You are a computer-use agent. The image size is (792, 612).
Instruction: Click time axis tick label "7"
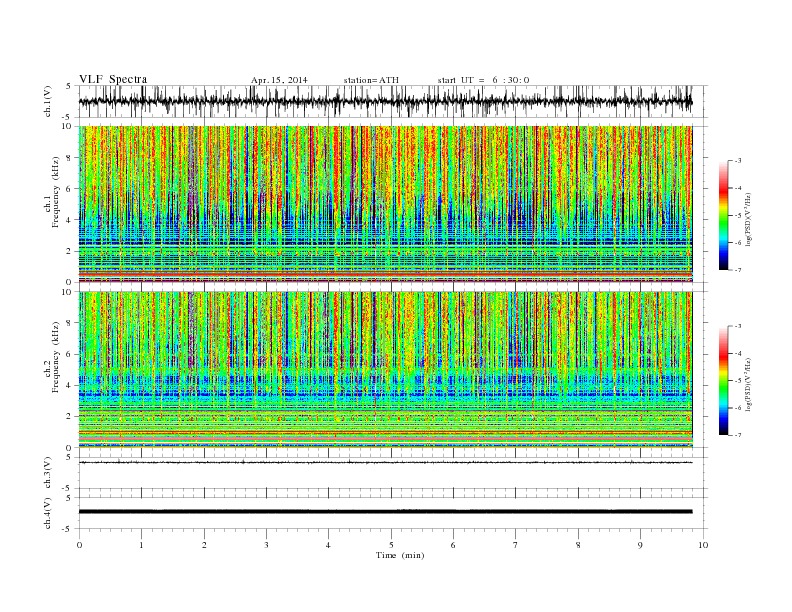[x=516, y=545]
